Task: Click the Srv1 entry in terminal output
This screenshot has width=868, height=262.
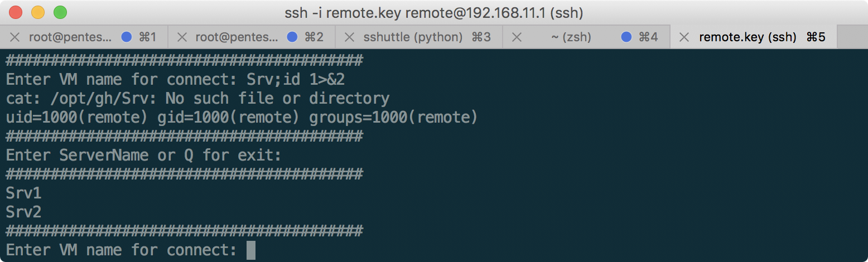Action: (23, 193)
